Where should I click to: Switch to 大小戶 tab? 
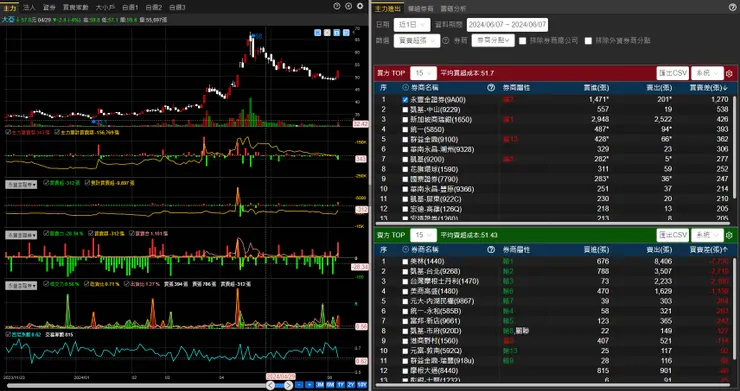(x=105, y=7)
